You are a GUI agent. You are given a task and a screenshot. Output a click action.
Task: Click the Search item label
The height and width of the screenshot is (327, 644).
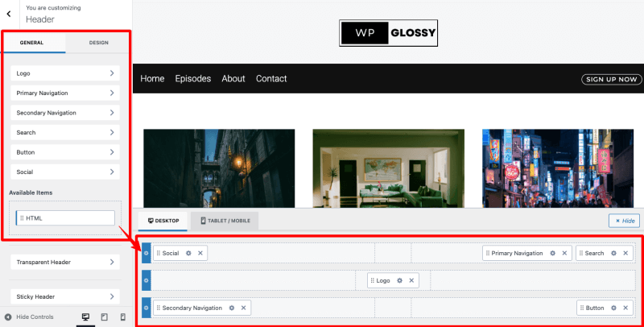pyautogui.click(x=594, y=253)
